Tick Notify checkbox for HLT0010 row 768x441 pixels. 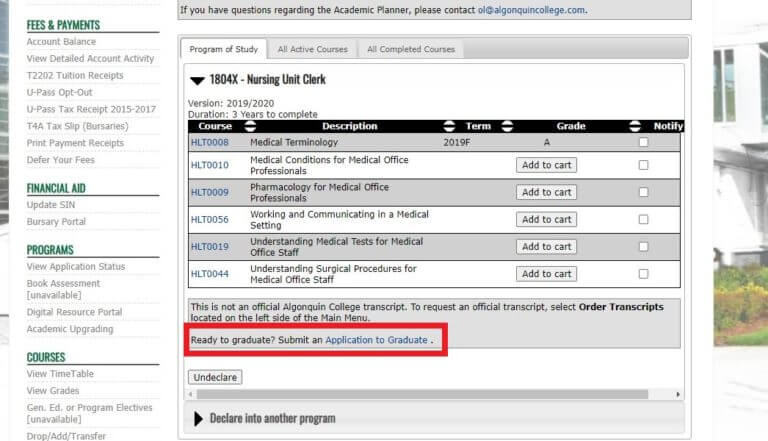(643, 165)
